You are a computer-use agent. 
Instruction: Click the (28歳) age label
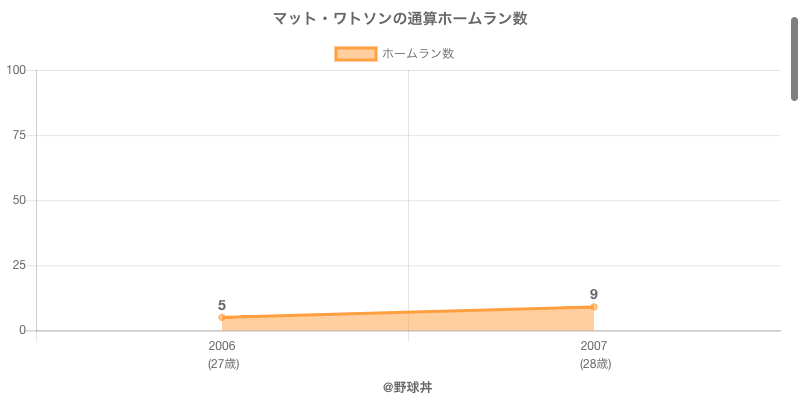pos(595,364)
